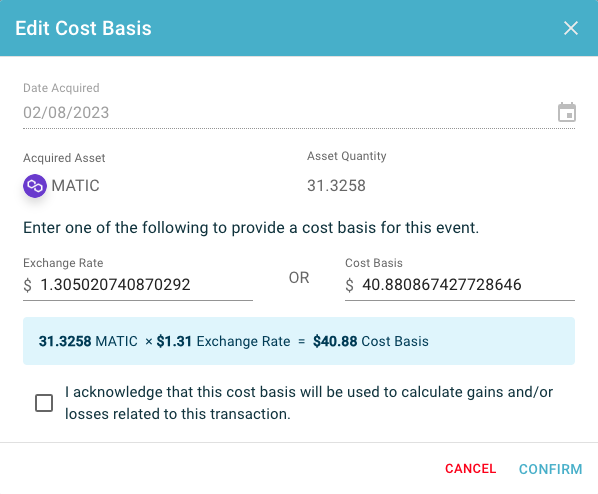Confirm the cost basis changes
The height and width of the screenshot is (494, 598).
click(550, 469)
